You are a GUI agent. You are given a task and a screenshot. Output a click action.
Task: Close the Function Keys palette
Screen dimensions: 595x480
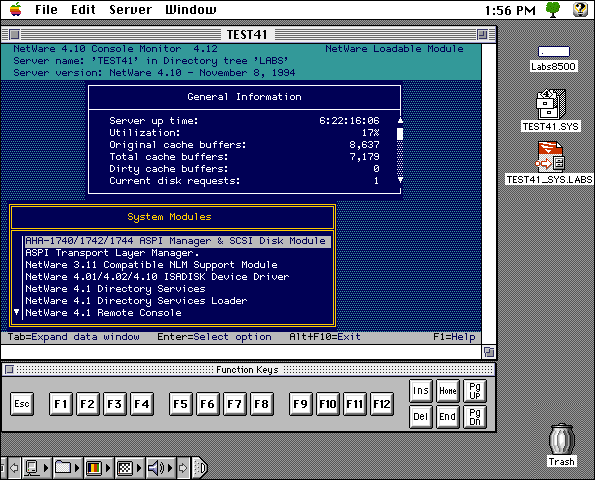tap(9, 369)
